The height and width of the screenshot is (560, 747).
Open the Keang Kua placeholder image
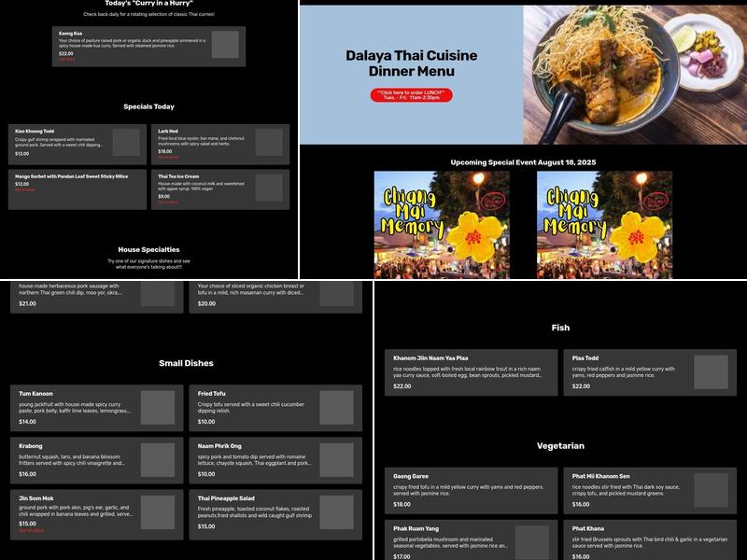(225, 44)
